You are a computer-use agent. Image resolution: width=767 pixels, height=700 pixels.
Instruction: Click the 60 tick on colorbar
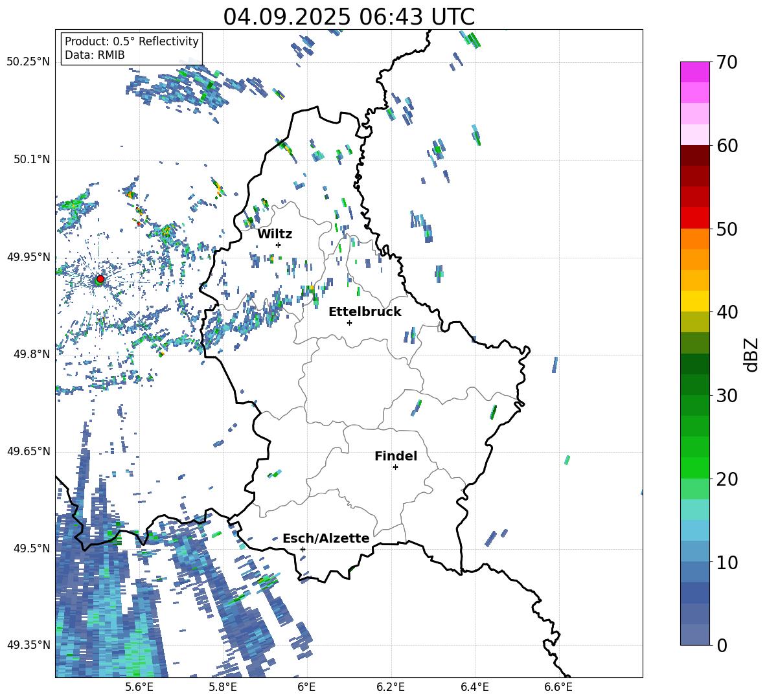tap(727, 146)
